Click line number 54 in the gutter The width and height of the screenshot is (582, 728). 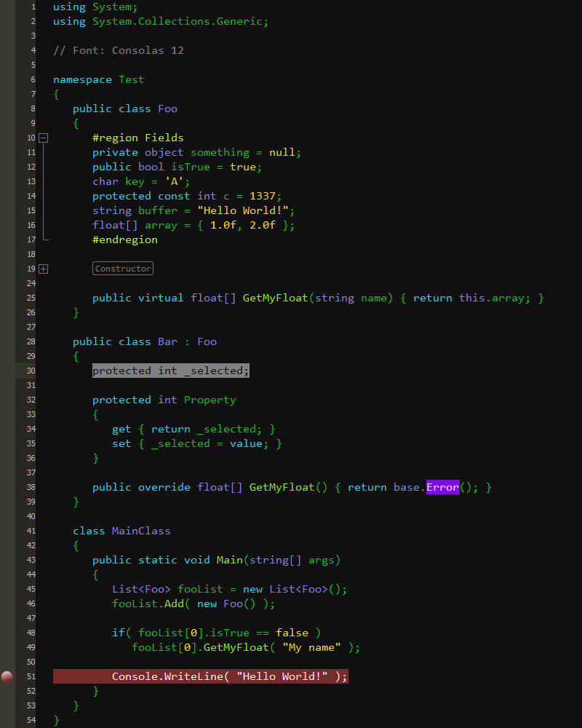click(31, 719)
